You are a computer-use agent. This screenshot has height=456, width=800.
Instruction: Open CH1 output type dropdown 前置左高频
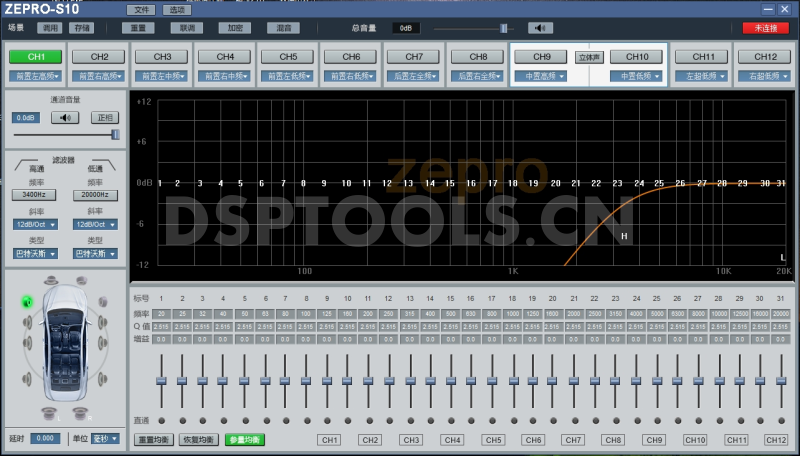click(x=36, y=76)
